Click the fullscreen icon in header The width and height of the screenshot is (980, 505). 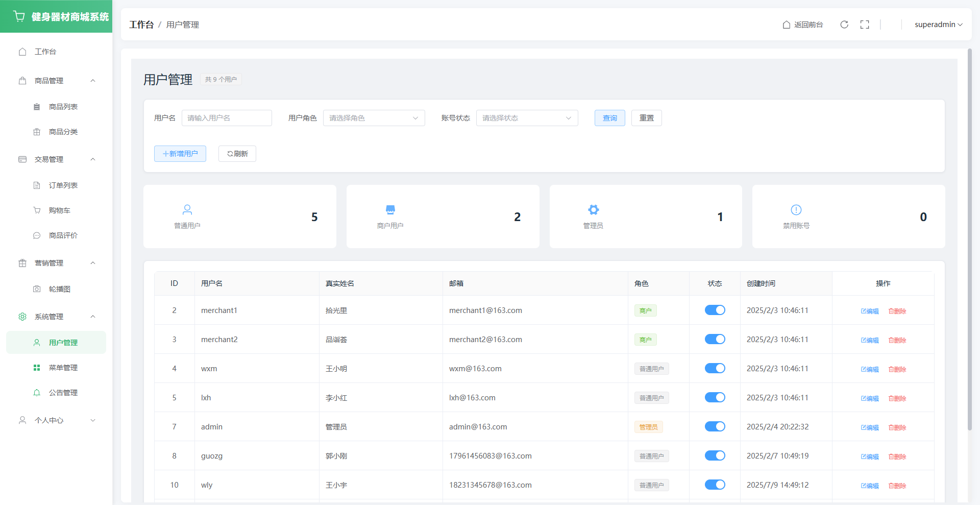click(x=865, y=25)
